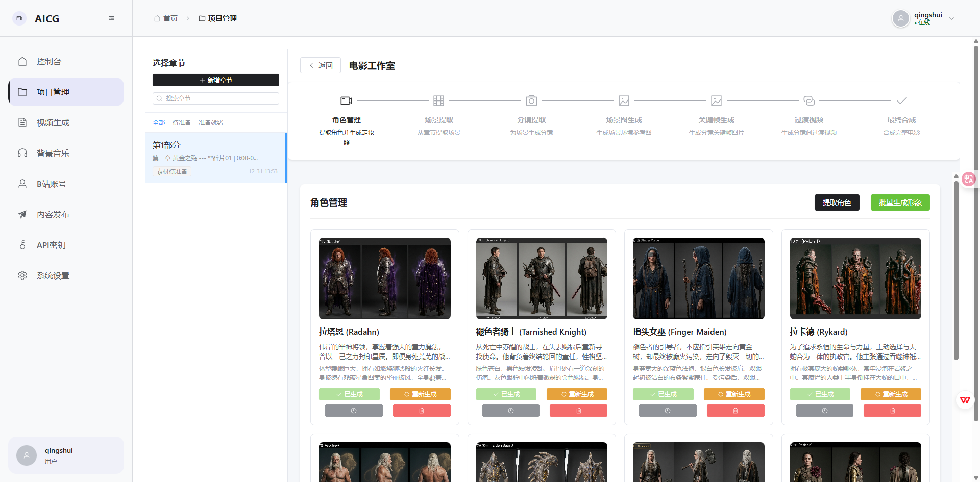Click the history clock icon for Rykard

point(825,411)
